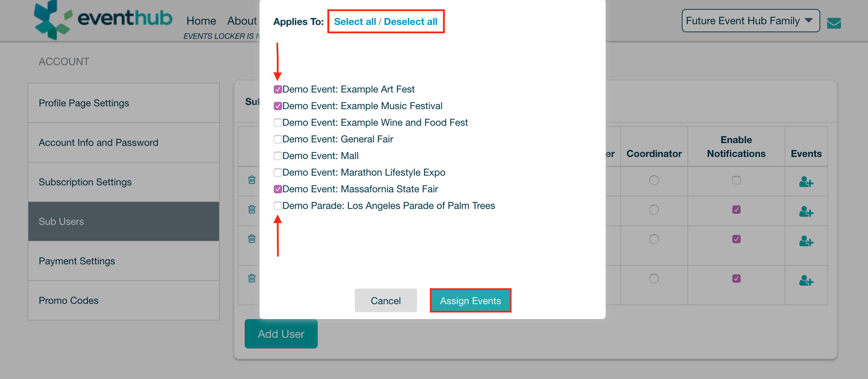
Task: Click trash icon in second user row
Action: (252, 210)
